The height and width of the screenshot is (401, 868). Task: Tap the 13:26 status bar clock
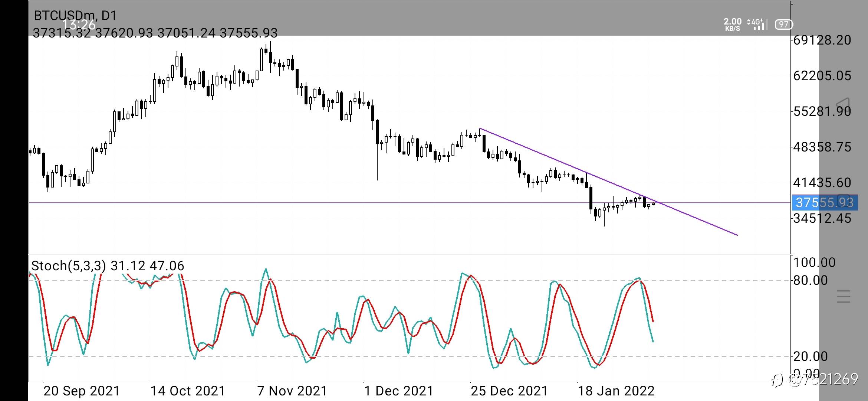point(79,25)
